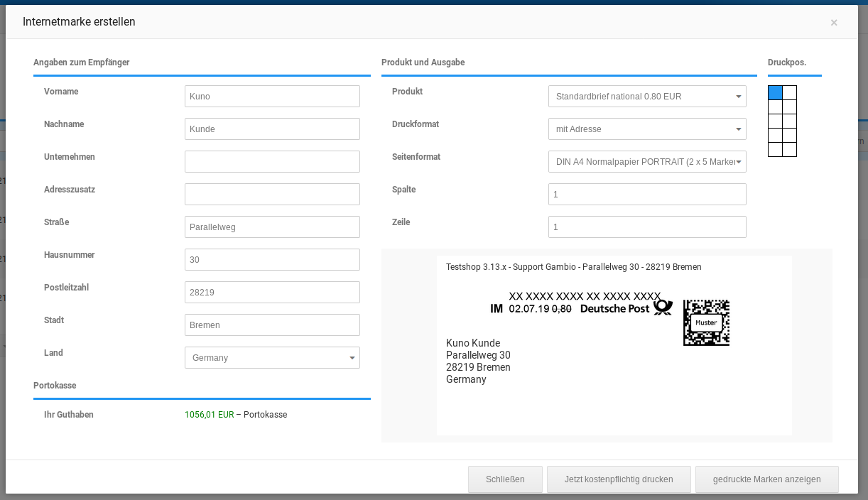
Task: Select the top-right print position cell
Action: tap(789, 93)
